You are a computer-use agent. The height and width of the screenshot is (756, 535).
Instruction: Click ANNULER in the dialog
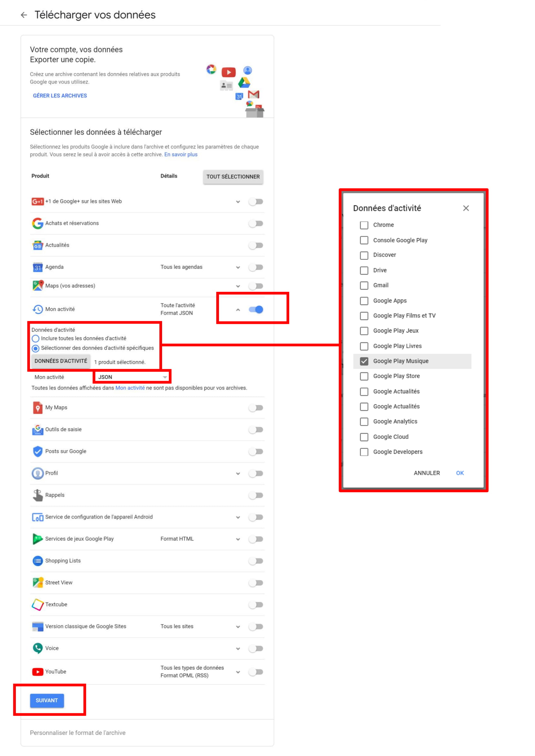tap(427, 473)
